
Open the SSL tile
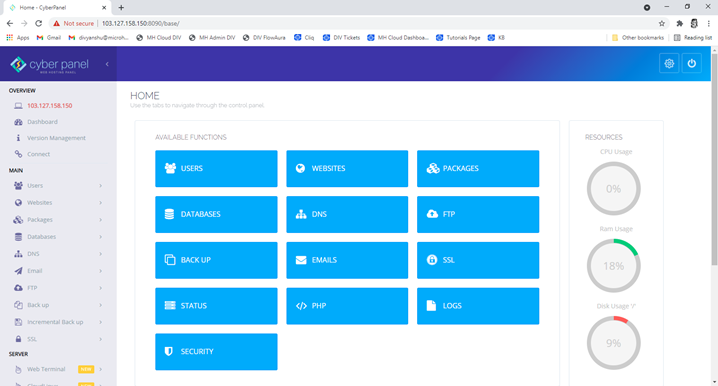[478, 260]
